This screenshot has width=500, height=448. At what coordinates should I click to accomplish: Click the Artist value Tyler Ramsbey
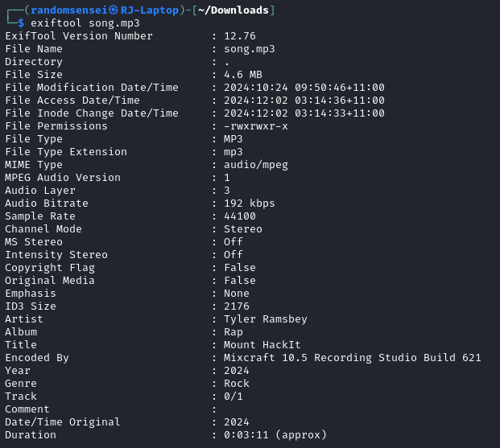(x=266, y=319)
